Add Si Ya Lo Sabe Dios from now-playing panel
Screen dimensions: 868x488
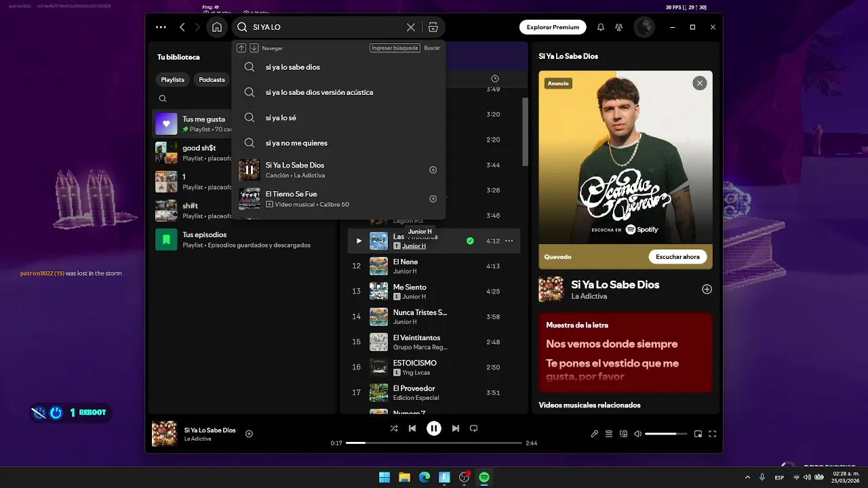707,289
